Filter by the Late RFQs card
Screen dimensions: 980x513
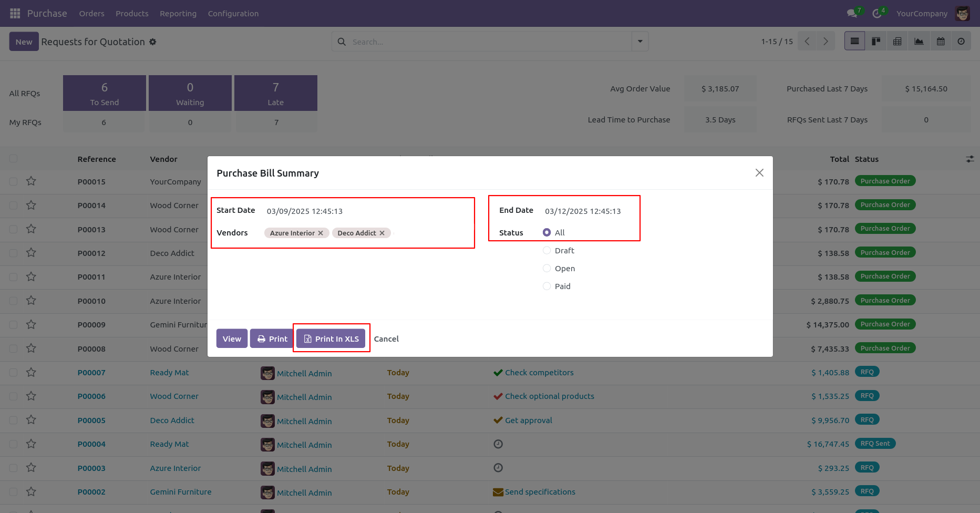pos(276,93)
